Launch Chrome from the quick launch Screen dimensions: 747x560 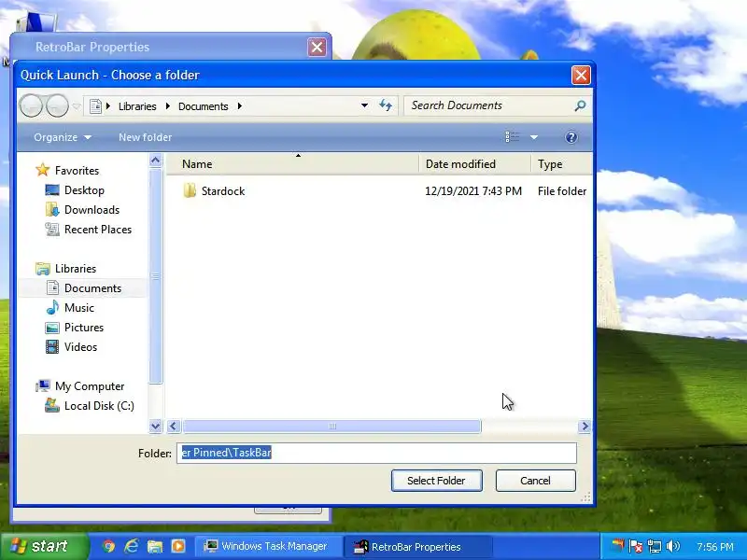(108, 546)
